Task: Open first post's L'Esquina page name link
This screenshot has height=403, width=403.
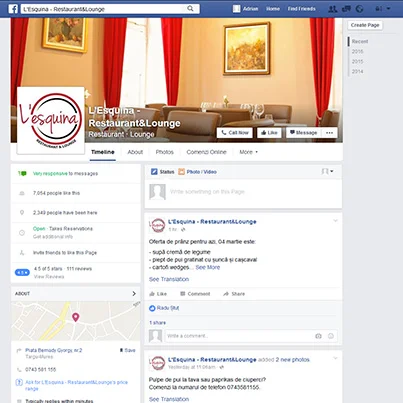Action: [212, 222]
